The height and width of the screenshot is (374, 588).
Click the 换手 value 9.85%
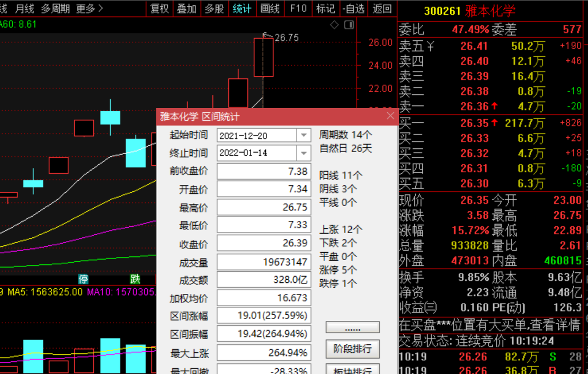(473, 277)
